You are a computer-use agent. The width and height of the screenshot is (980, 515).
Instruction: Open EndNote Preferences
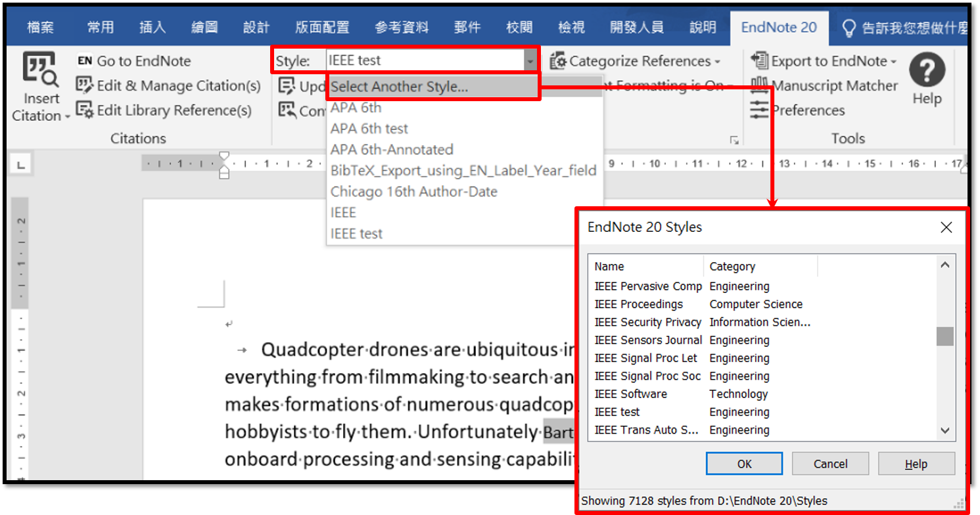tap(798, 110)
